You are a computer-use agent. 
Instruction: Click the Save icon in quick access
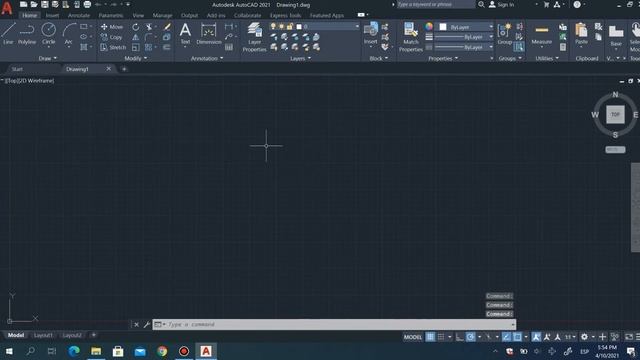[x=44, y=4]
